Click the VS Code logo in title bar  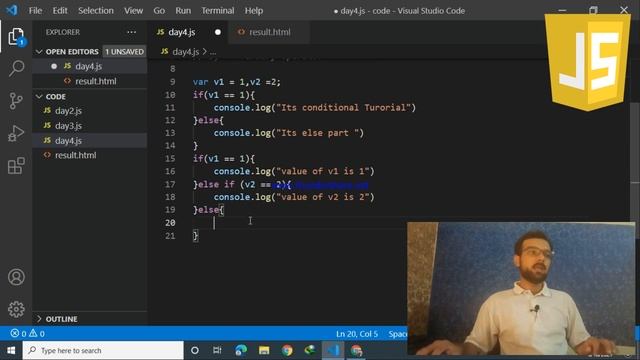pos(12,10)
